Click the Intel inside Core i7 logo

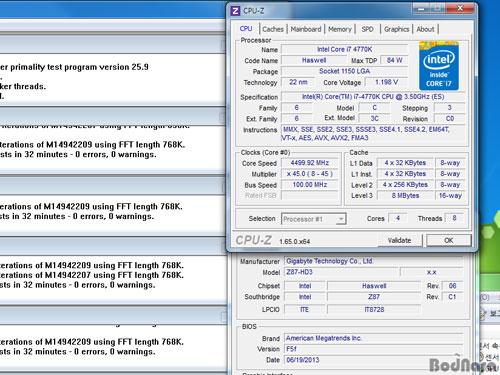click(439, 66)
